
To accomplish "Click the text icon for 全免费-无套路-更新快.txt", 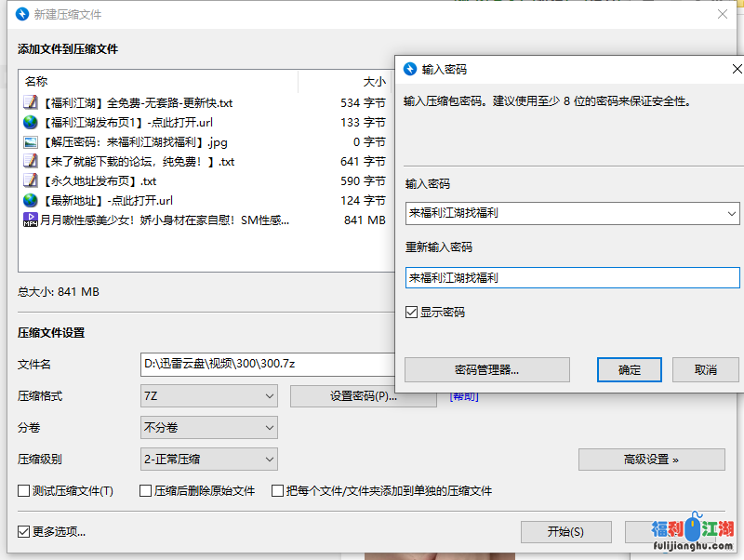I will point(31,103).
